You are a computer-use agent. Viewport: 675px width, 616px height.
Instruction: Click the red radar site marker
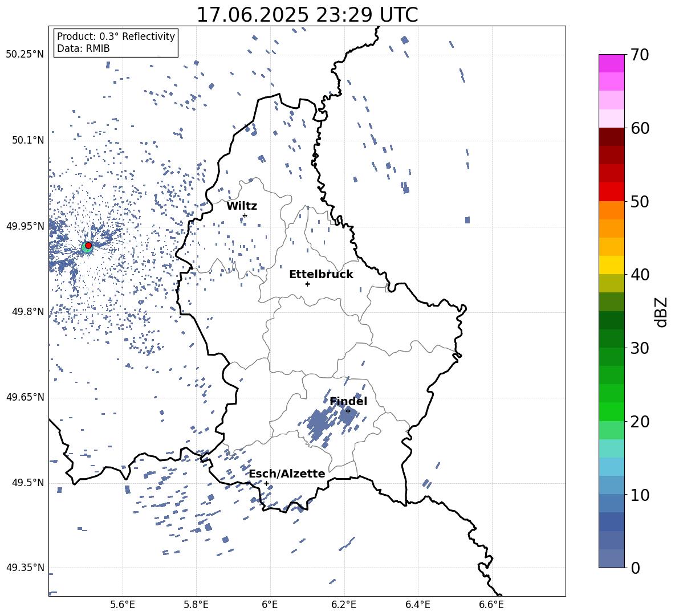click(88, 246)
